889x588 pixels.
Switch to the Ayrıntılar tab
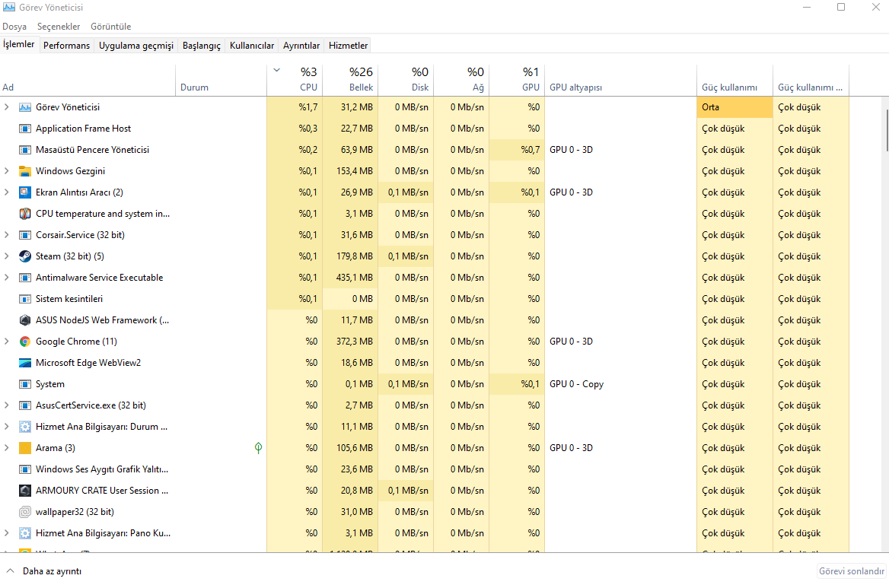coord(301,46)
